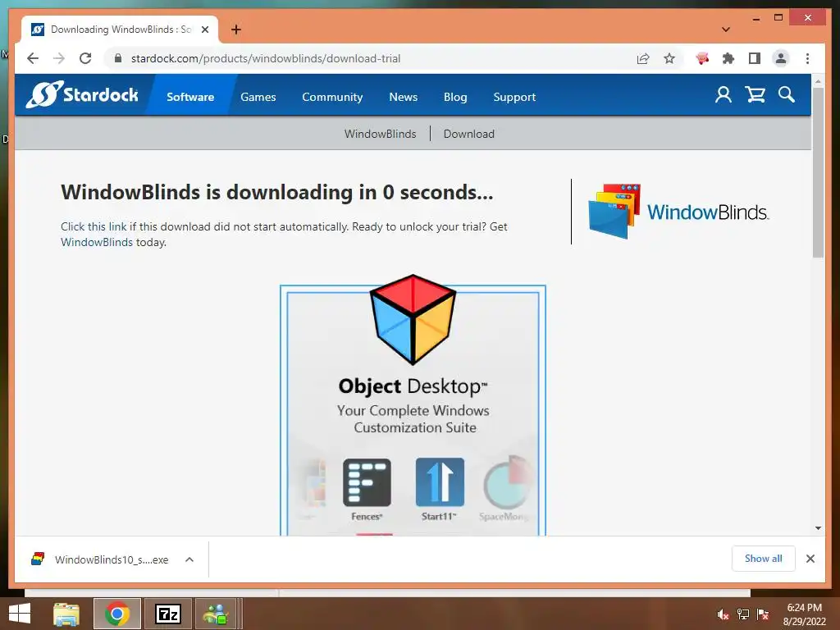Screen dimensions: 840x630
Task: Click the network tray icon
Action: [743, 614]
